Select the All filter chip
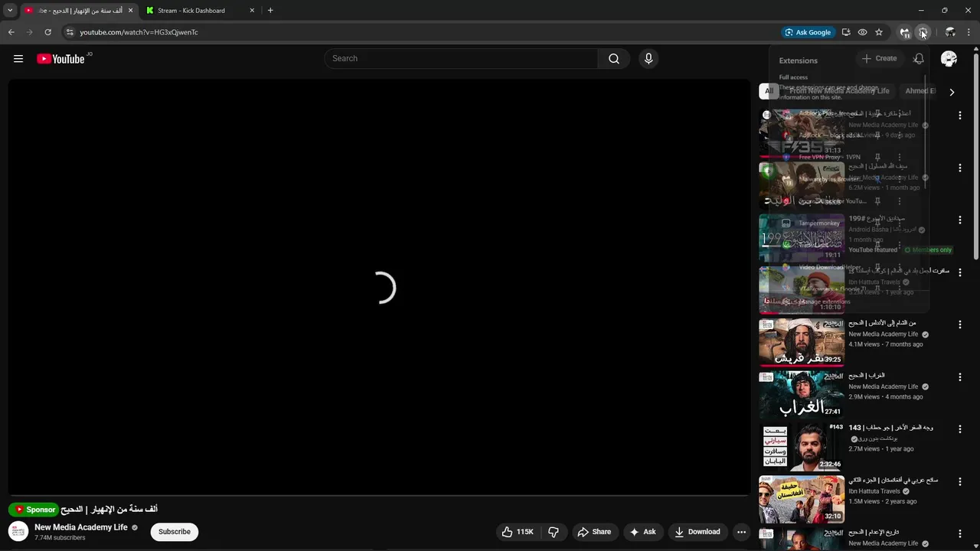Image resolution: width=980 pixels, height=551 pixels. pos(769,91)
